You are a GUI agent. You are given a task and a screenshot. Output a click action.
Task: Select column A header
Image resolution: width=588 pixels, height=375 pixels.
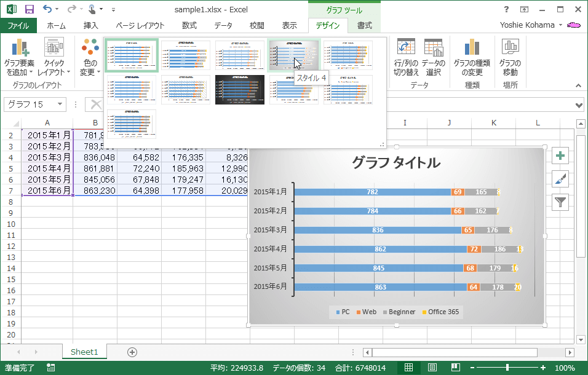click(47, 123)
